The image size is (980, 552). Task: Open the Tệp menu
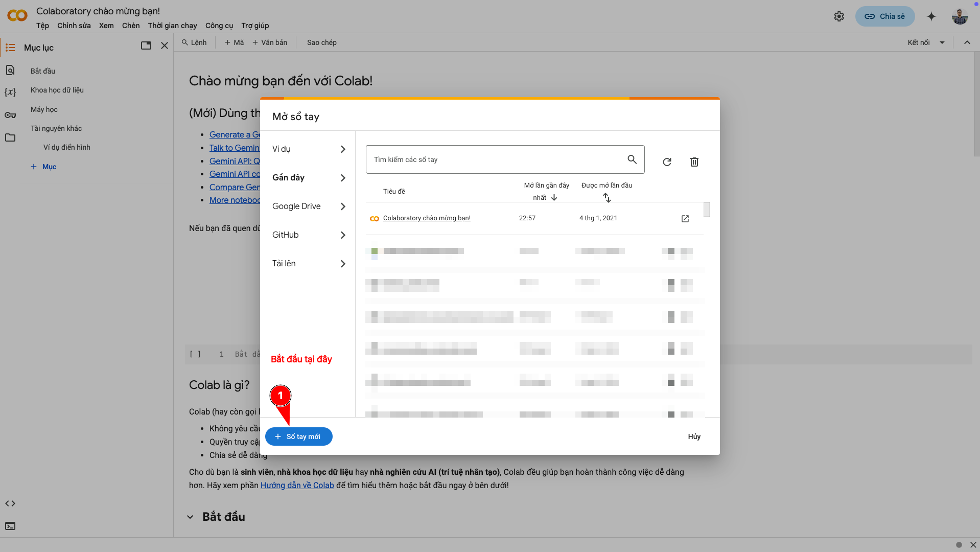click(42, 26)
